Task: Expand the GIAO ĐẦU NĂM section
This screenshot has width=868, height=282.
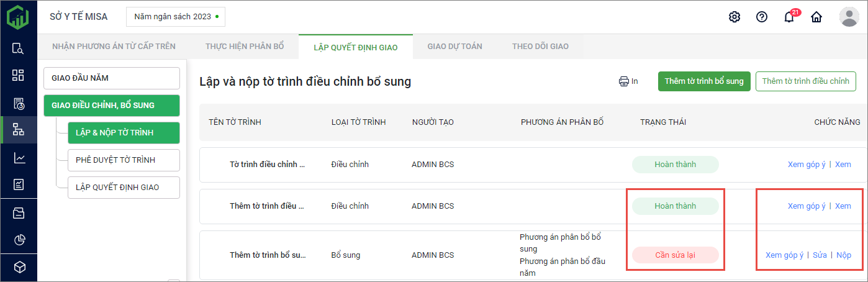Action: click(112, 78)
